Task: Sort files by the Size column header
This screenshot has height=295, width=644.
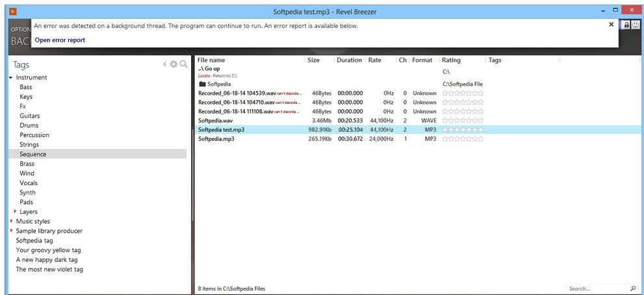Action: pyautogui.click(x=313, y=60)
